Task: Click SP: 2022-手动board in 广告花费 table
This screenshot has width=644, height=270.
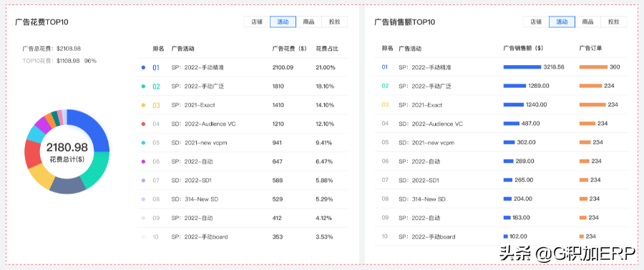Action: click(x=200, y=237)
